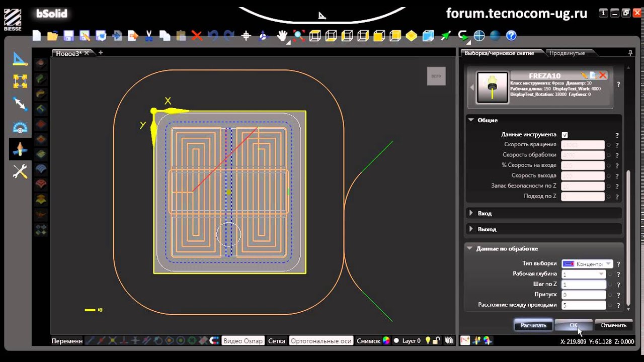This screenshot has width=644, height=362.
Task: Open the Тип выборки dropdown
Action: pos(587,263)
